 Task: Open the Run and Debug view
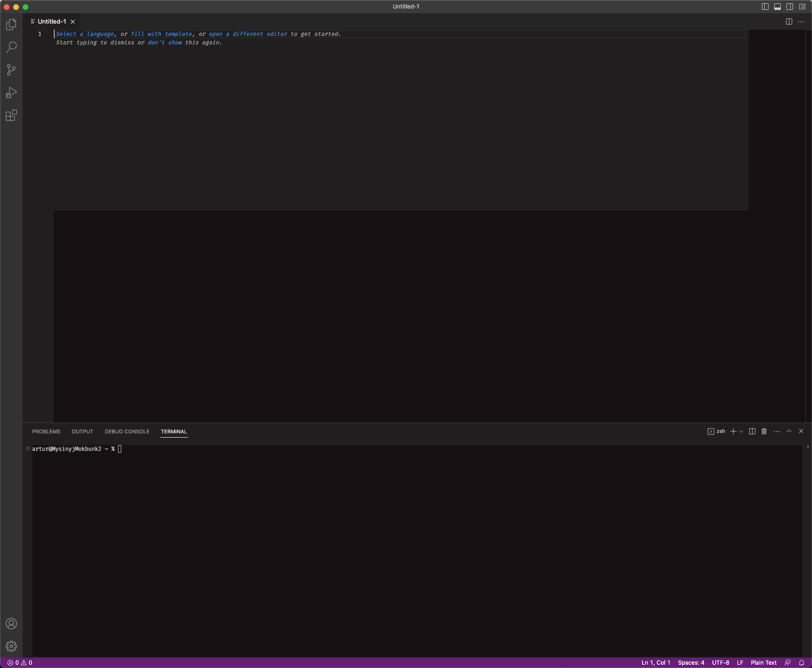(11, 93)
